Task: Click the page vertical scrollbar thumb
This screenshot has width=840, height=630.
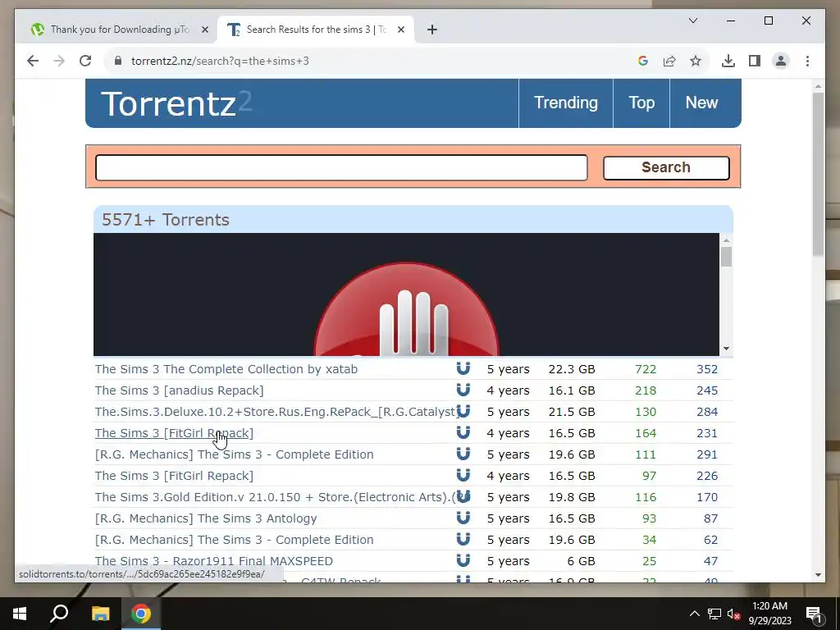Action: tap(818, 174)
